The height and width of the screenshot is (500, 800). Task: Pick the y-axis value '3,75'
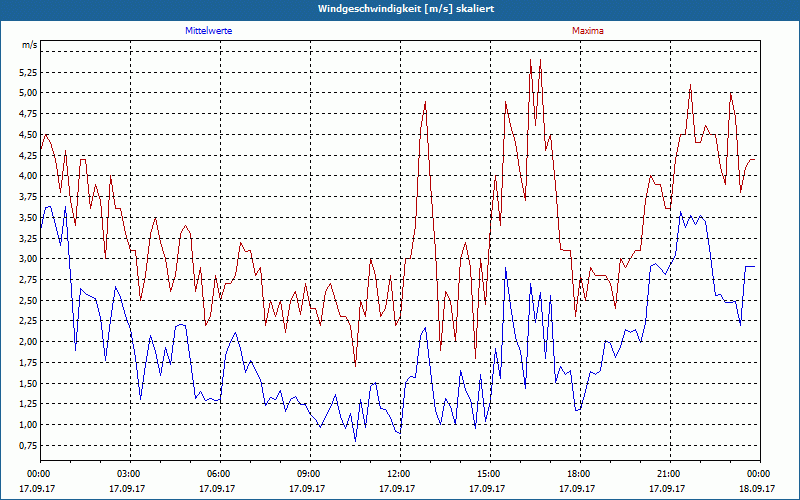click(x=29, y=197)
